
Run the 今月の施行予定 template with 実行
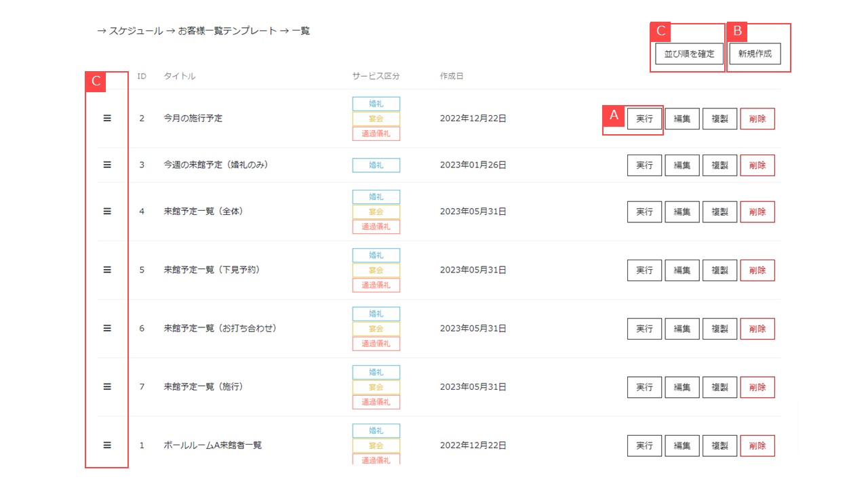[644, 119]
